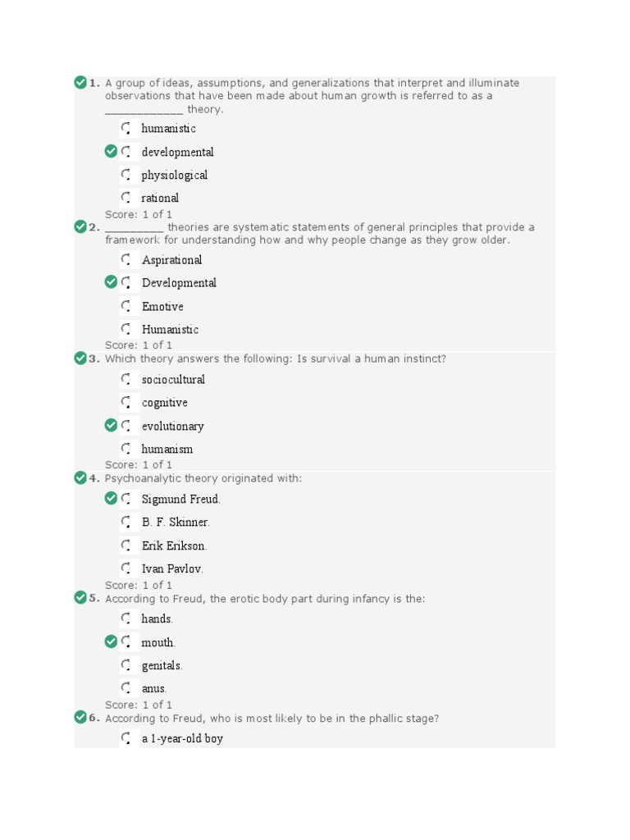
Task: Click the 'Erik Erikson' answer text
Action: [x=174, y=546]
